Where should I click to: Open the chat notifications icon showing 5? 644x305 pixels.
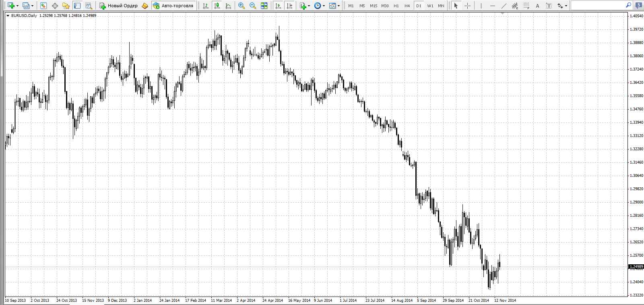click(639, 5)
